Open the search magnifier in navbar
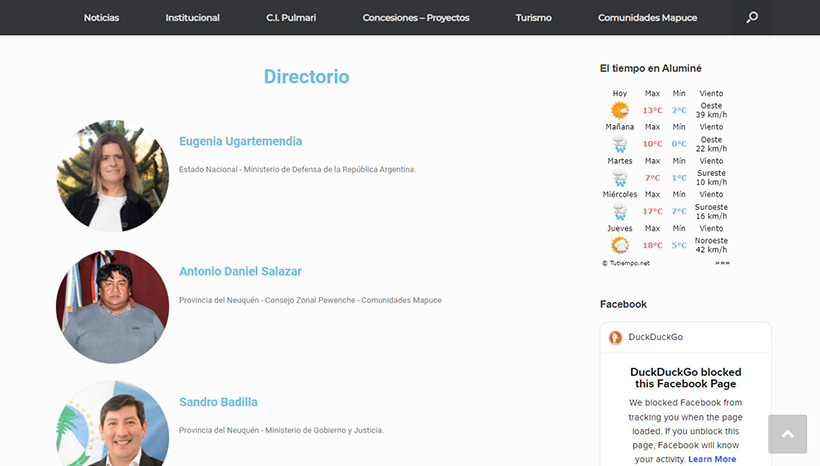Viewport: 820px width, 466px height. pyautogui.click(x=752, y=17)
